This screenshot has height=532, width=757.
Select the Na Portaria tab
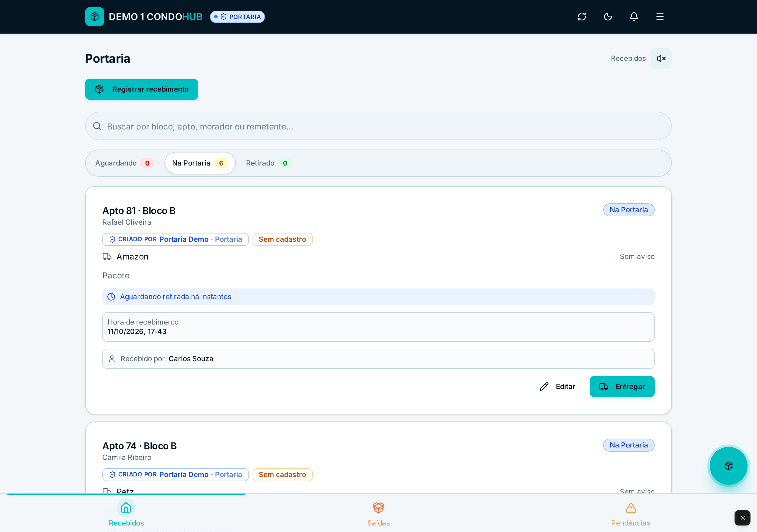pyautogui.click(x=200, y=163)
